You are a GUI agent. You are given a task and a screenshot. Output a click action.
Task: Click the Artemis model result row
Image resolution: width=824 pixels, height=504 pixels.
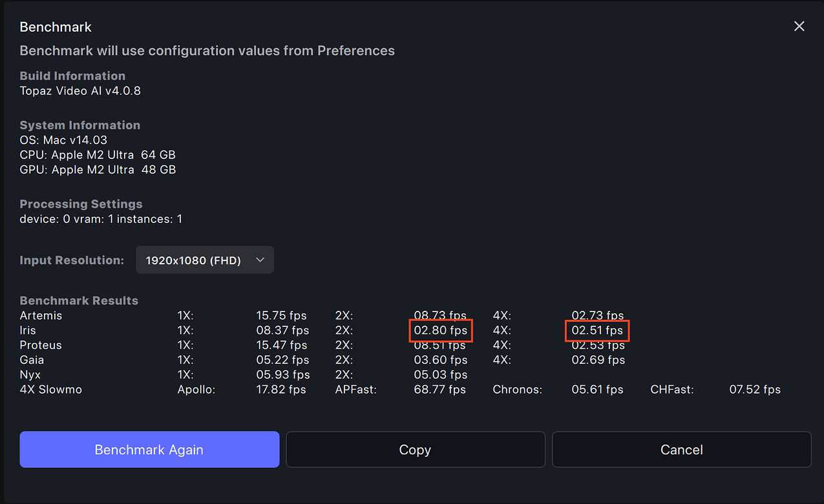click(41, 315)
